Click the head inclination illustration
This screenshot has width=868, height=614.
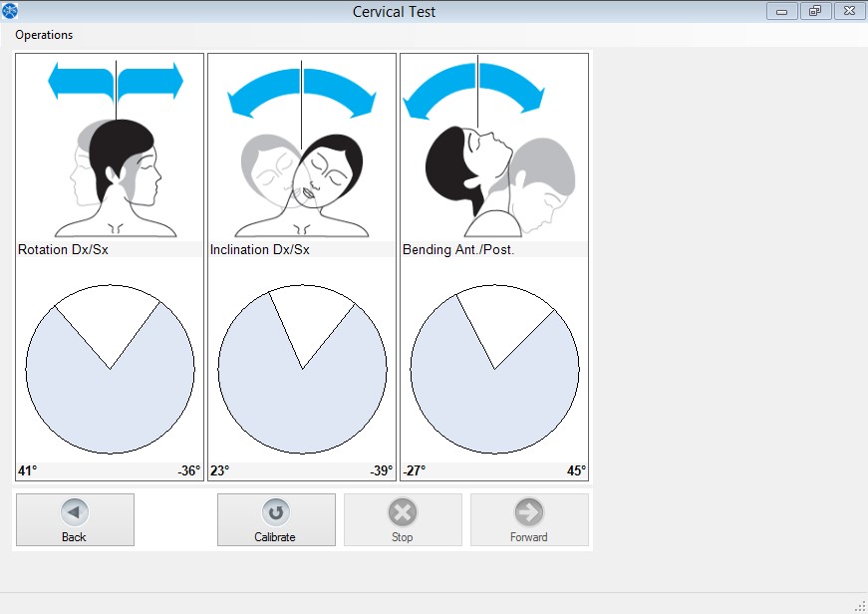click(302, 148)
